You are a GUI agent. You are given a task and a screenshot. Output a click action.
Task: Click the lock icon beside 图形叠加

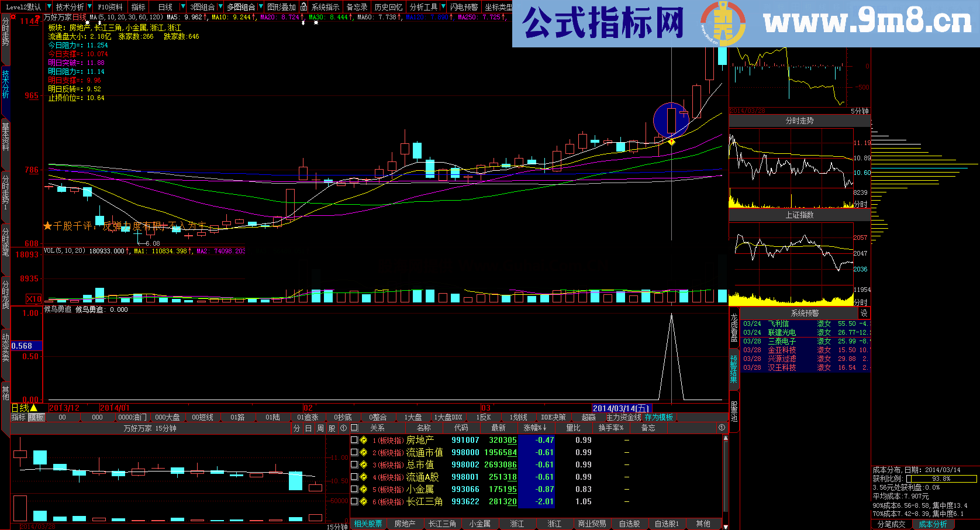coord(303,7)
